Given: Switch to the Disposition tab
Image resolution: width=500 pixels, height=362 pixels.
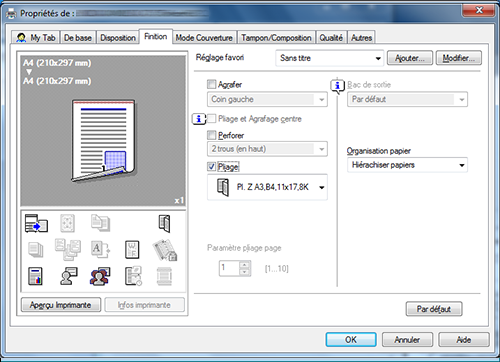Looking at the screenshot, I should (x=118, y=38).
